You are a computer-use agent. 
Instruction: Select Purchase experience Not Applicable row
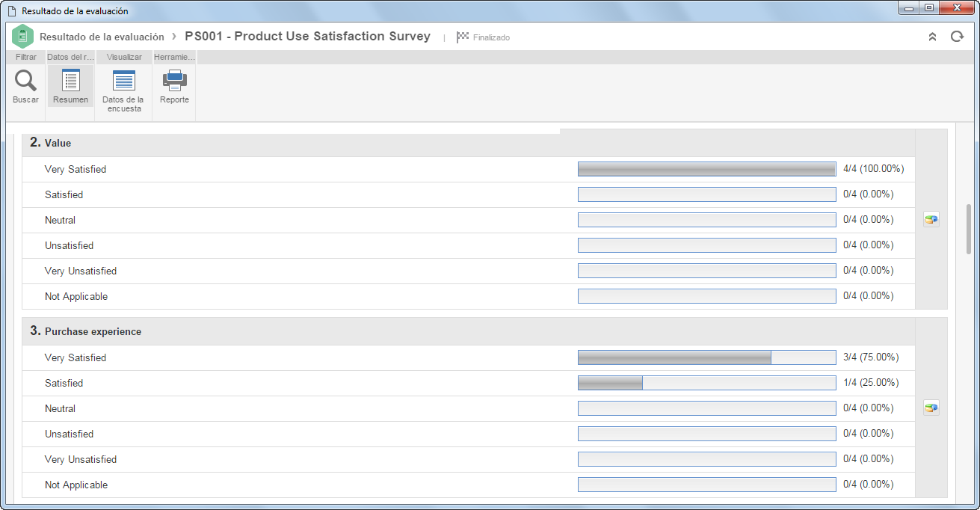pyautogui.click(x=469, y=485)
